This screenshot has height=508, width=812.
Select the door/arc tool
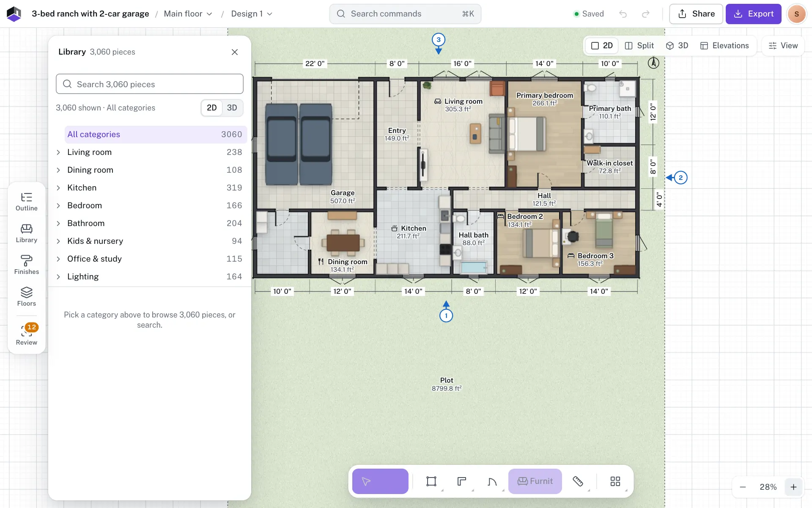point(492,481)
